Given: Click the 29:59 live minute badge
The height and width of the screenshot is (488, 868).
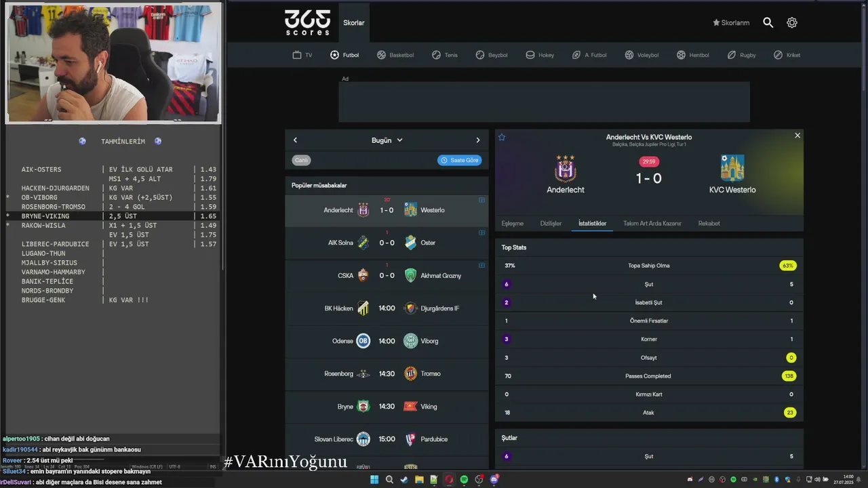Looking at the screenshot, I should 649,162.
